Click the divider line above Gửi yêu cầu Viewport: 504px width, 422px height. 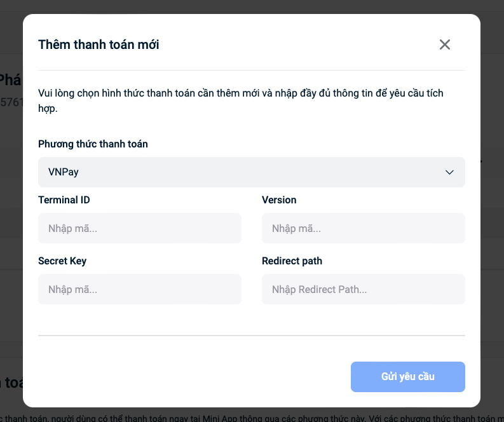pos(251,335)
